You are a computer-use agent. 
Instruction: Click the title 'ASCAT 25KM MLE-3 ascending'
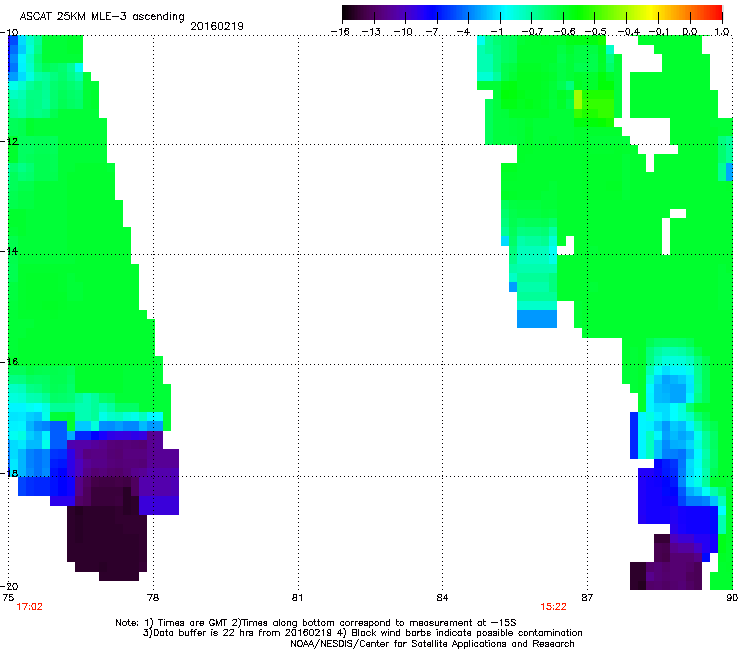pos(102,17)
